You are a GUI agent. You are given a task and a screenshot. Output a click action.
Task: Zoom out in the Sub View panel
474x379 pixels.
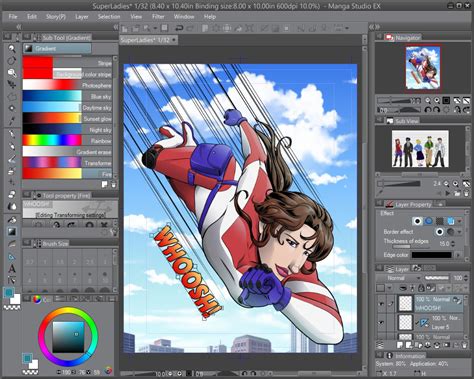point(447,184)
